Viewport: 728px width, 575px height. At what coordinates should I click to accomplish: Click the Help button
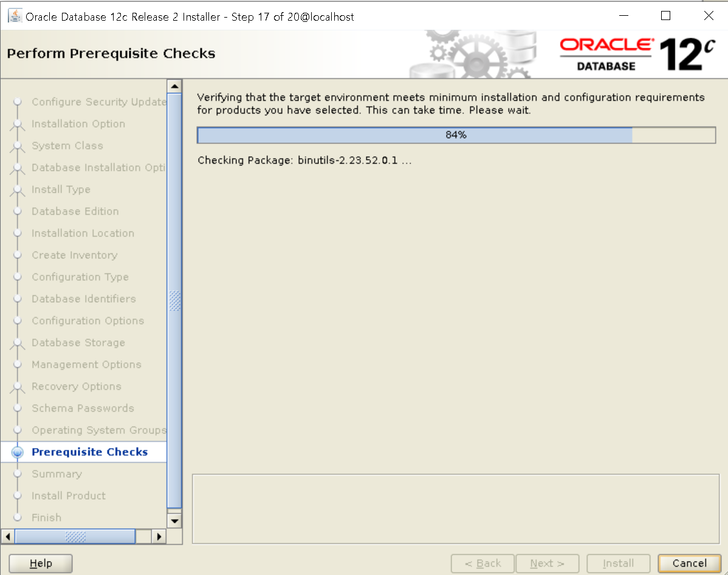(40, 563)
